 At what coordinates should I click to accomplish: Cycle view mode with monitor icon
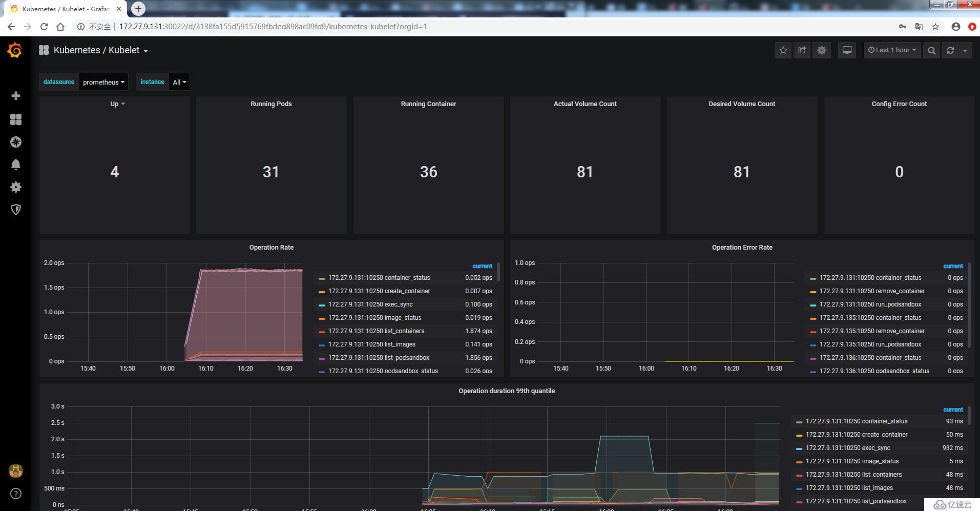click(847, 50)
